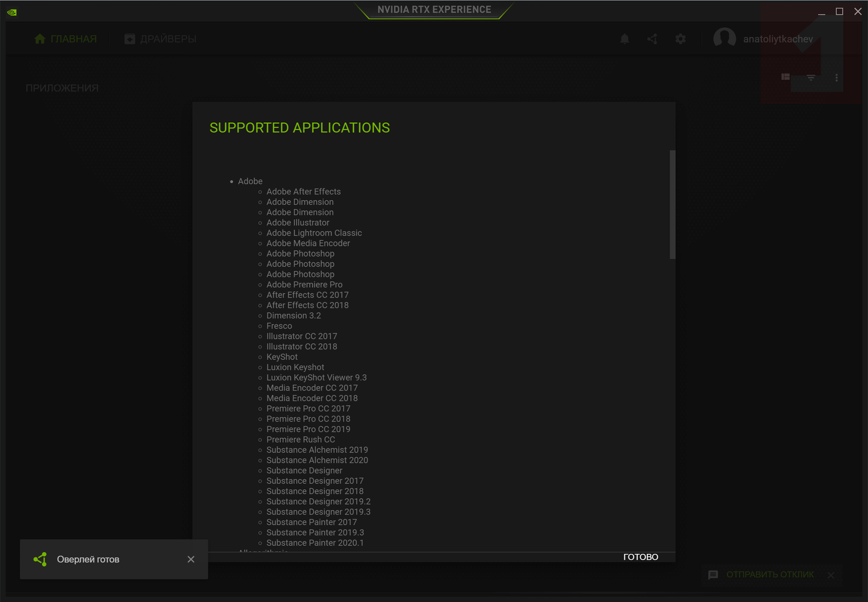Select 'Adobe Premiere Pro' entry
The width and height of the screenshot is (868, 602).
click(x=304, y=285)
